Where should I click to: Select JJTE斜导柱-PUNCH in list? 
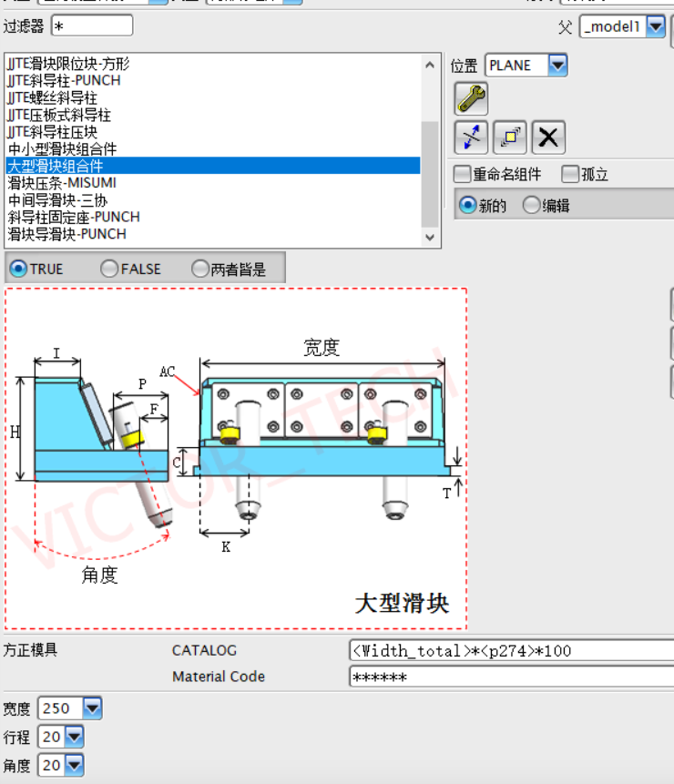213,80
